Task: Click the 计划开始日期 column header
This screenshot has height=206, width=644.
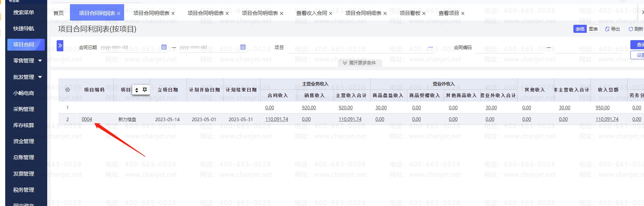Action: click(x=205, y=90)
